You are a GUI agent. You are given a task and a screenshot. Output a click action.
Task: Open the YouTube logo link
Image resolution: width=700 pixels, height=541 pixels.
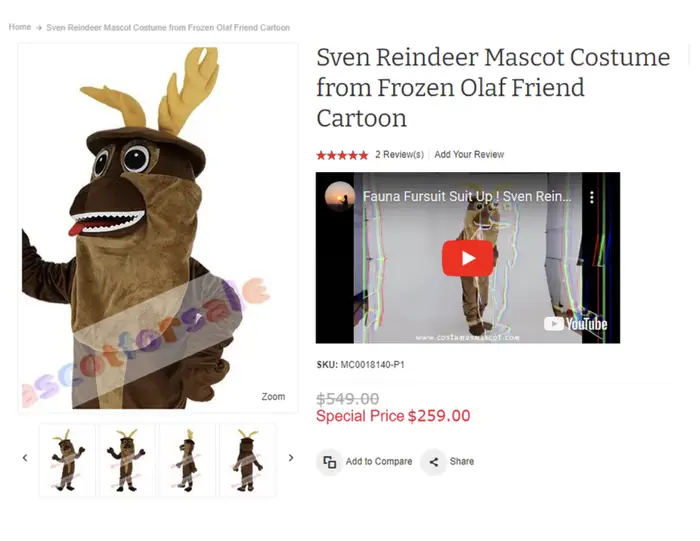point(575,324)
